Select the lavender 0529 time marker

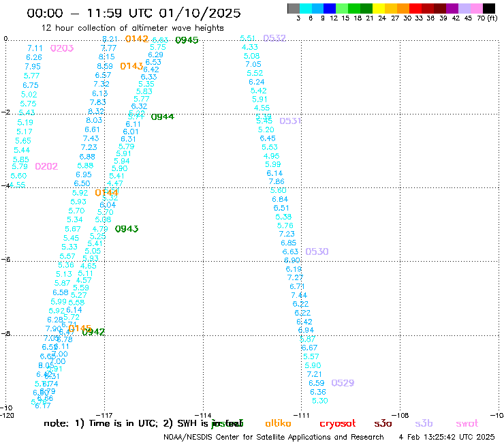[343, 383]
